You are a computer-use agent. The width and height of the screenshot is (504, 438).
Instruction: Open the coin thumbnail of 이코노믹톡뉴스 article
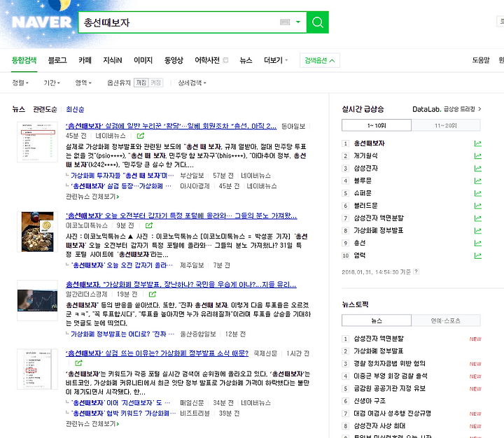click(x=37, y=232)
